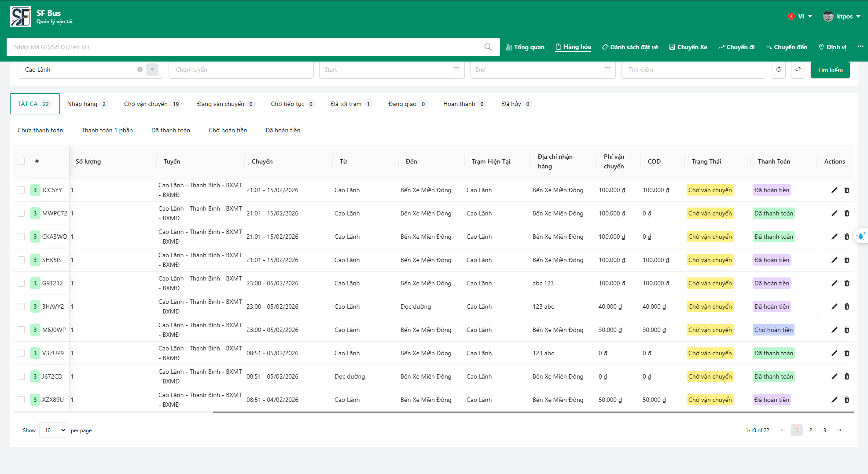Viewport: 868px width, 474px height.
Task: Click the refresh icon beside the search field
Action: tap(779, 69)
